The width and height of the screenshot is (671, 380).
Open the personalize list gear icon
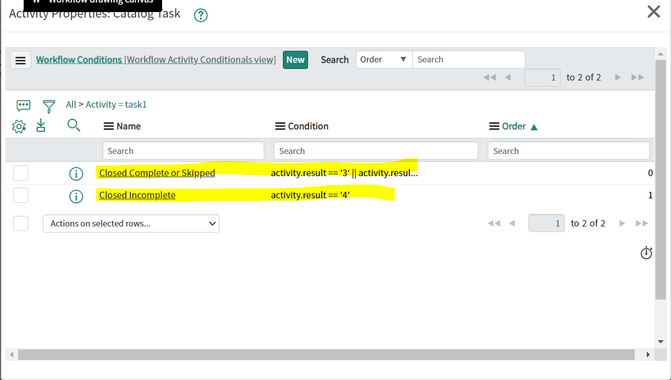19,126
